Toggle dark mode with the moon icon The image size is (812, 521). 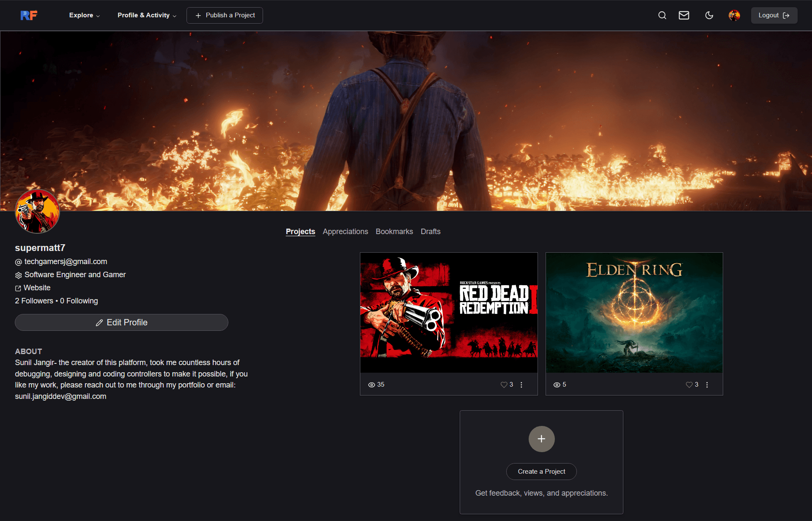709,15
